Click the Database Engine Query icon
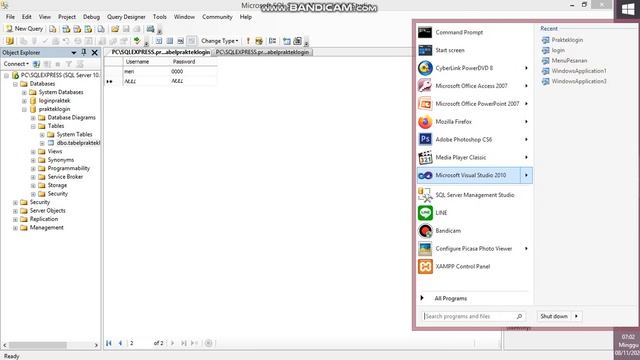Viewport: 640px width, 360px height. (x=53, y=29)
